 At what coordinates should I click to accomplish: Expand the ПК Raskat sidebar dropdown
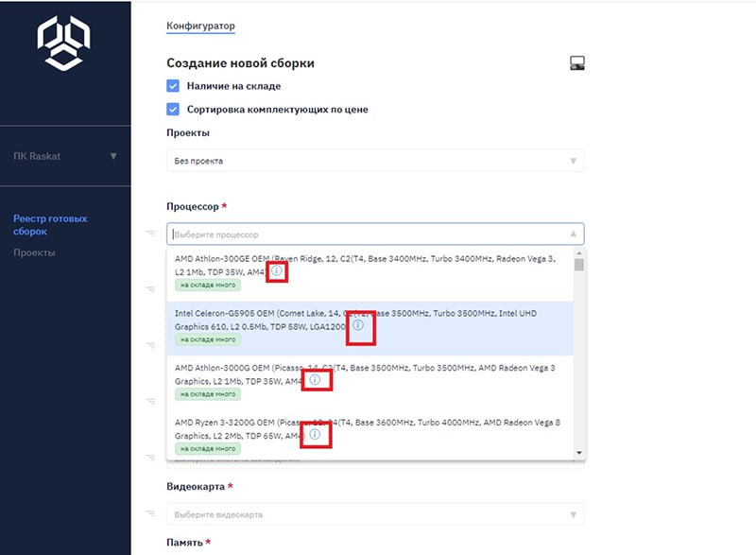tap(113, 156)
